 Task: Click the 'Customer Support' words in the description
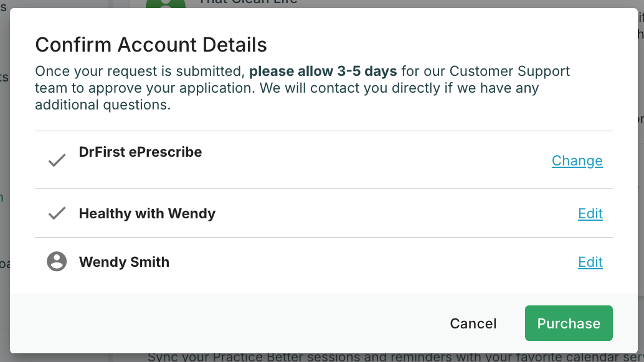point(509,72)
